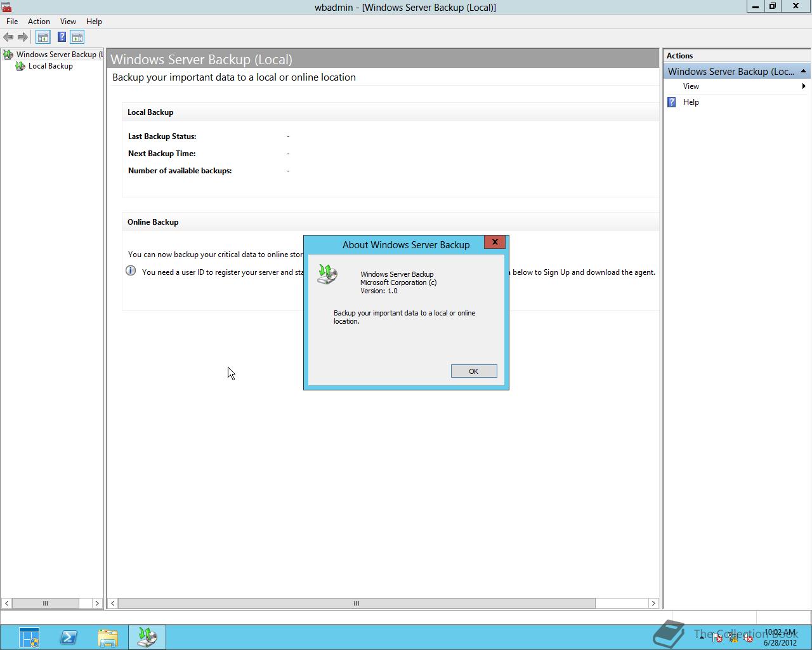Click Help in the Actions pane

(x=691, y=102)
